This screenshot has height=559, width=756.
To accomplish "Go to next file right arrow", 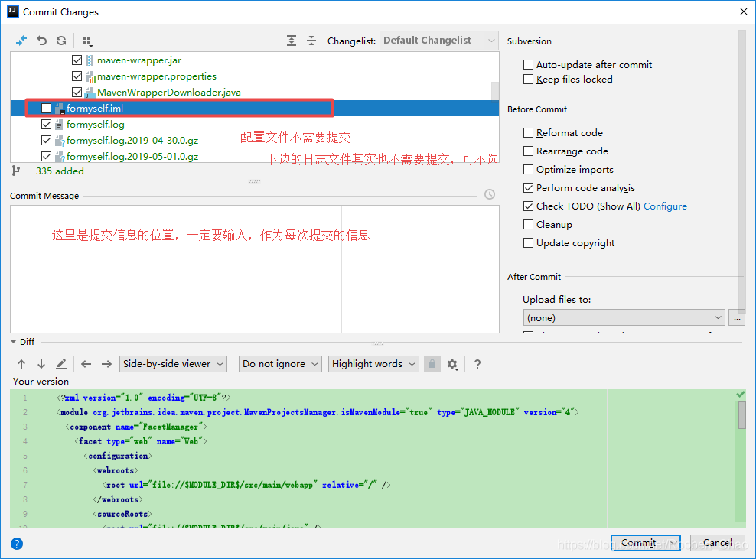I will [106, 364].
